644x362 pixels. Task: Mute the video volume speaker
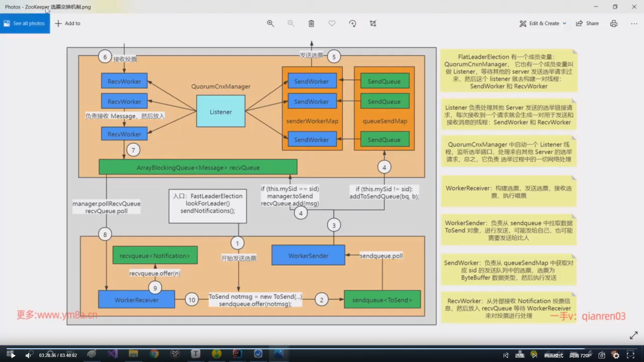click(28, 356)
